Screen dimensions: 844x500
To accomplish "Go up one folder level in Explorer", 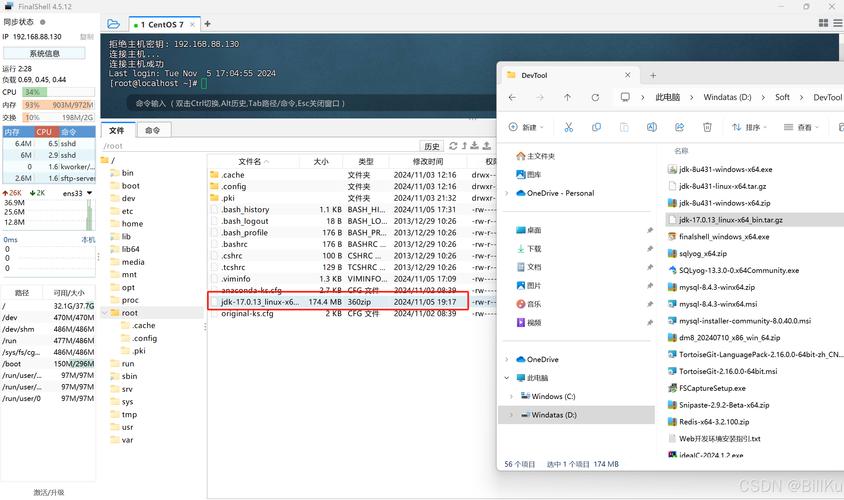I will click(567, 97).
